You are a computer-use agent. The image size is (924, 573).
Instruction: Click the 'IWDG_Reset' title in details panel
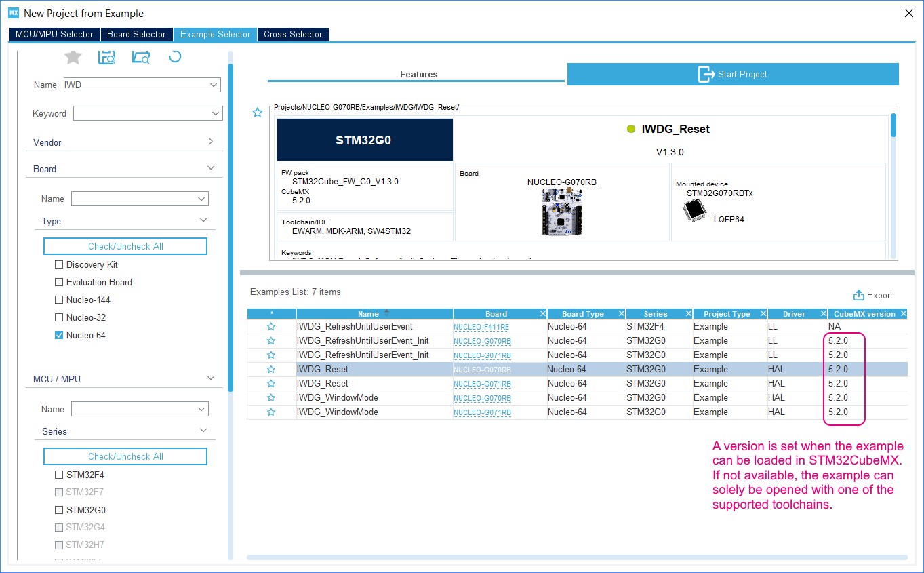[675, 129]
